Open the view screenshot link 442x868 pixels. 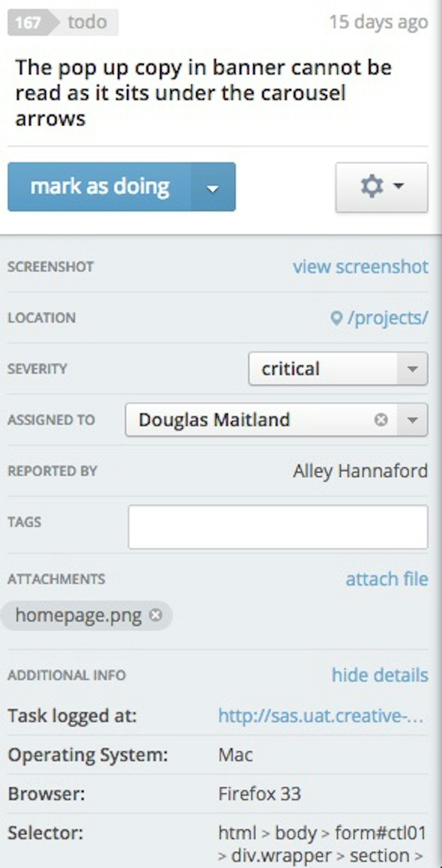pyautogui.click(x=361, y=266)
